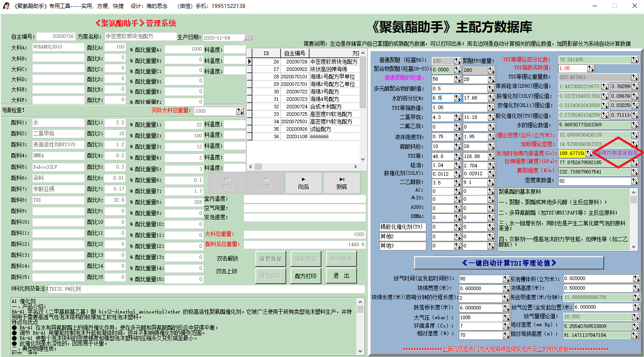Click the B料比例及备注 remarks field
Viewport: 644px width, 357px height.
(x=206, y=289)
